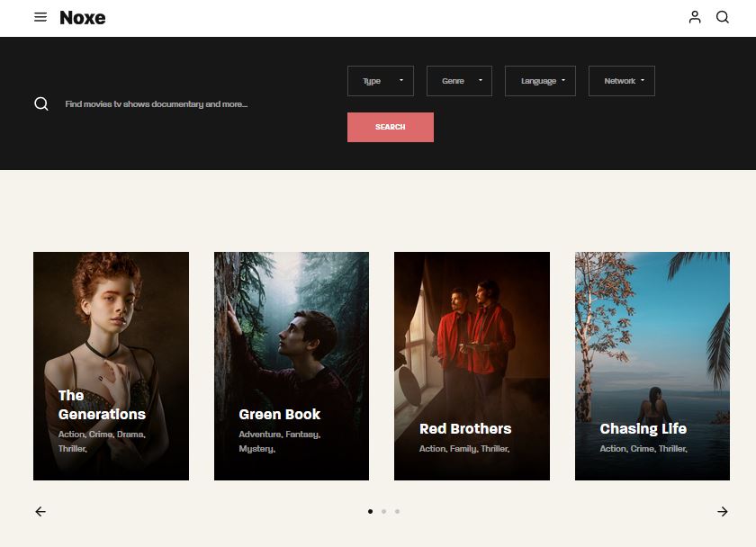Open the Network dropdown
The height and width of the screenshot is (547, 756).
(x=621, y=81)
